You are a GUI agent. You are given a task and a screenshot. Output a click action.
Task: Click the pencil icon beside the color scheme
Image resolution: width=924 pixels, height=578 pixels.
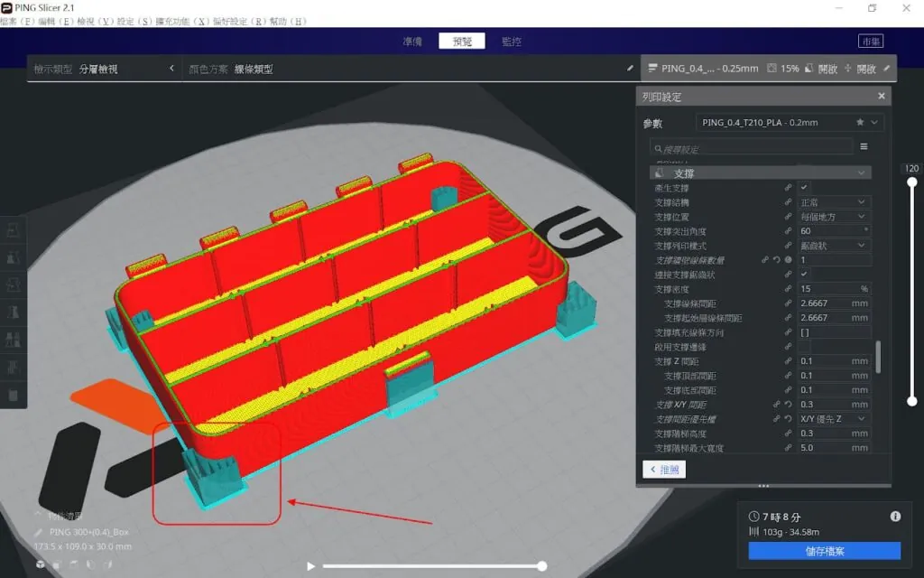[x=630, y=69]
